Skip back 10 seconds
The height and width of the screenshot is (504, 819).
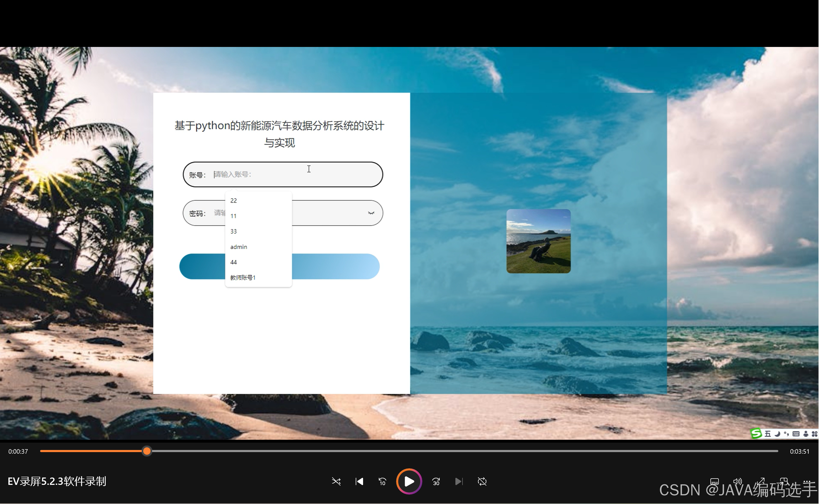[382, 481]
